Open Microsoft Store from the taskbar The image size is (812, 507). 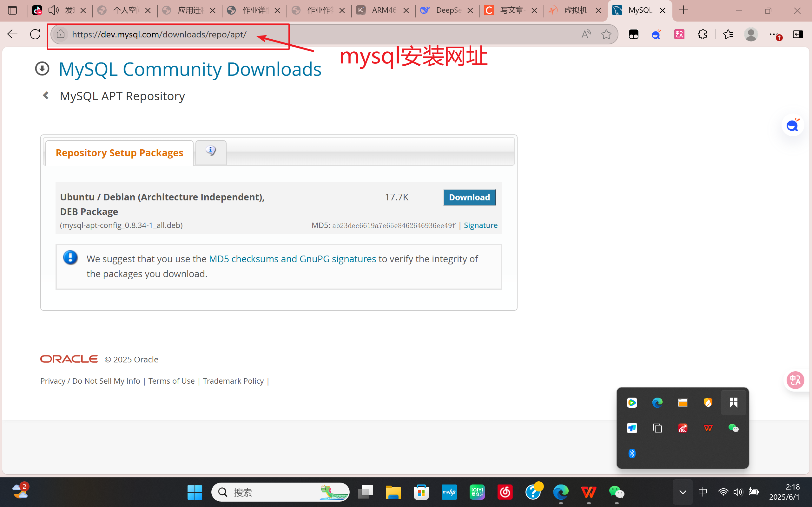(x=421, y=492)
